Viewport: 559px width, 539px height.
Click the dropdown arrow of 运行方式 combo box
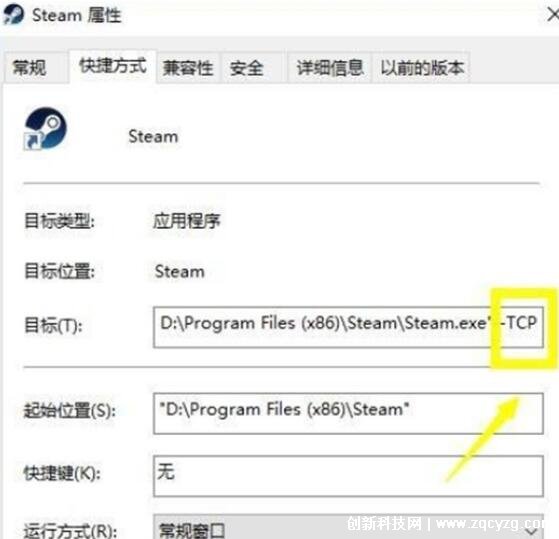(x=531, y=531)
